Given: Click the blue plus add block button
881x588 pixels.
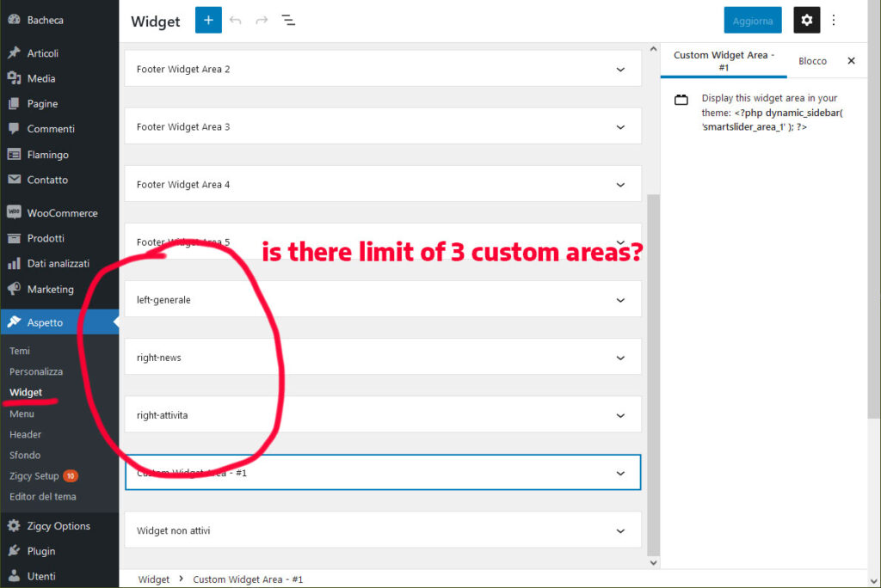Looking at the screenshot, I should [x=208, y=21].
